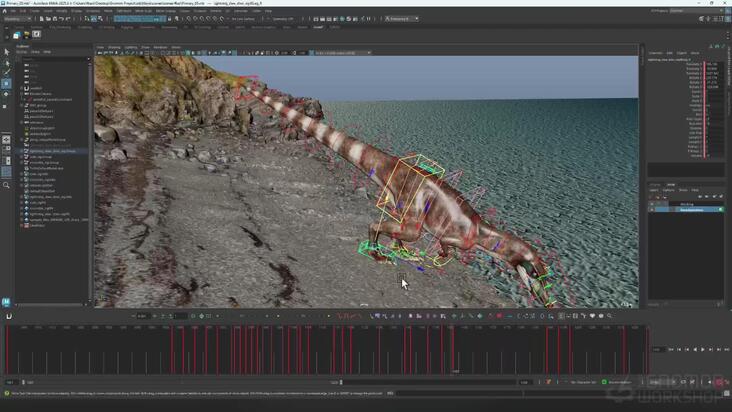Image resolution: width=732 pixels, height=412 pixels.
Task: Switch to the highlighted Custom shelf tab
Action: (318, 27)
